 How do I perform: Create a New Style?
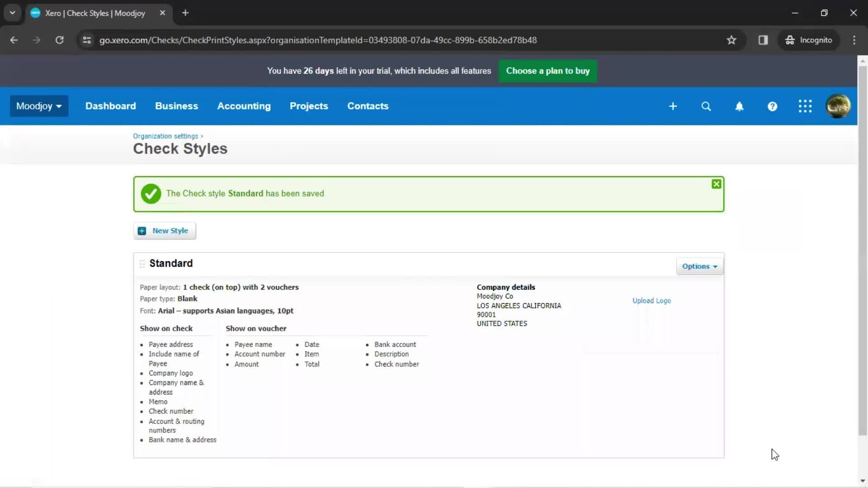165,231
